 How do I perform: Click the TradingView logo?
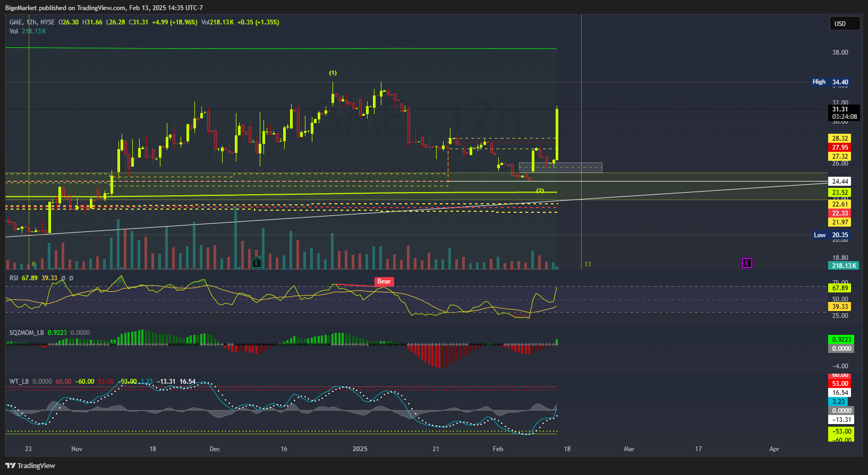tap(30, 465)
